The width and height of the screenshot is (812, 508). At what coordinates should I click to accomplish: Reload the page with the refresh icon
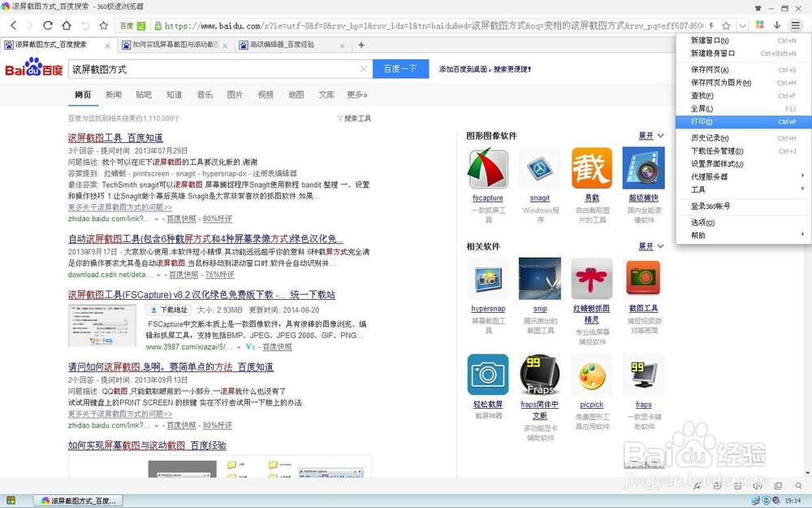pos(48,25)
